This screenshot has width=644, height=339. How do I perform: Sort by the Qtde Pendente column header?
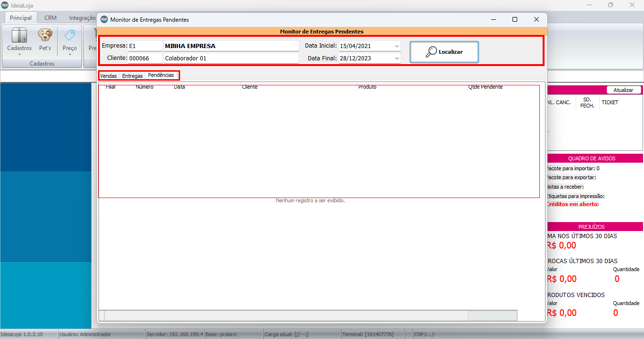(485, 87)
